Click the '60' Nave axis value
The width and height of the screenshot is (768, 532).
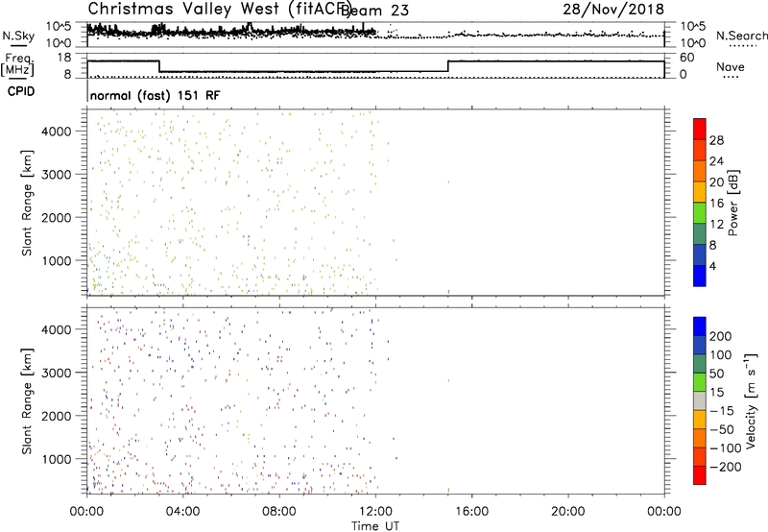[x=687, y=58]
